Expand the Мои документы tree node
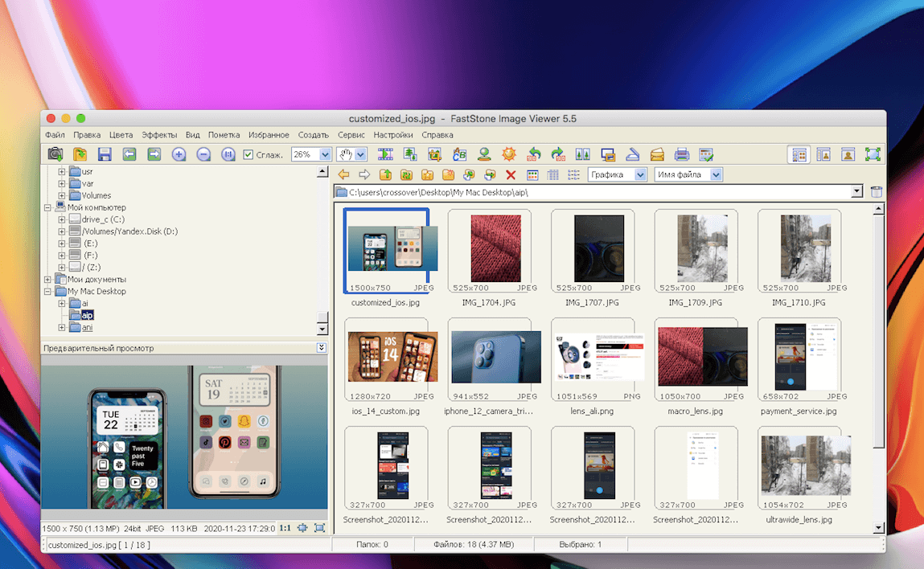 point(48,279)
